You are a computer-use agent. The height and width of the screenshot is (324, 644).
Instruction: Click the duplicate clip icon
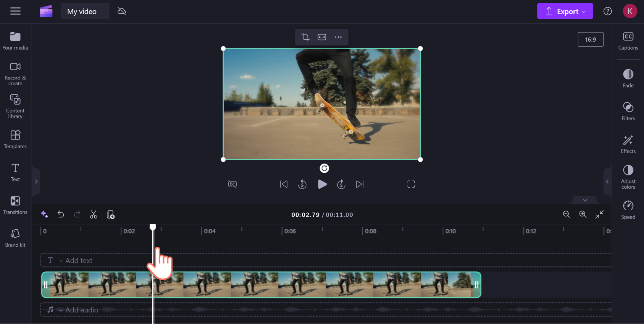click(111, 214)
